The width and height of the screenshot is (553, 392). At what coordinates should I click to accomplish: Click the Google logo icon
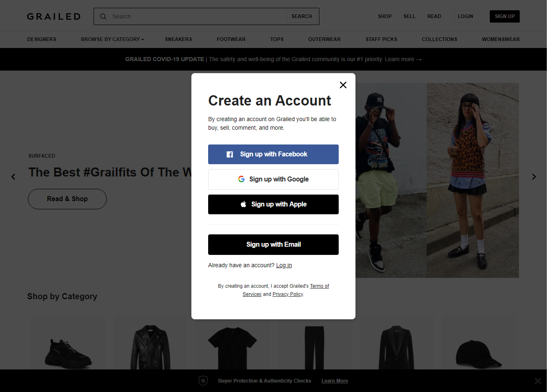pos(241,179)
